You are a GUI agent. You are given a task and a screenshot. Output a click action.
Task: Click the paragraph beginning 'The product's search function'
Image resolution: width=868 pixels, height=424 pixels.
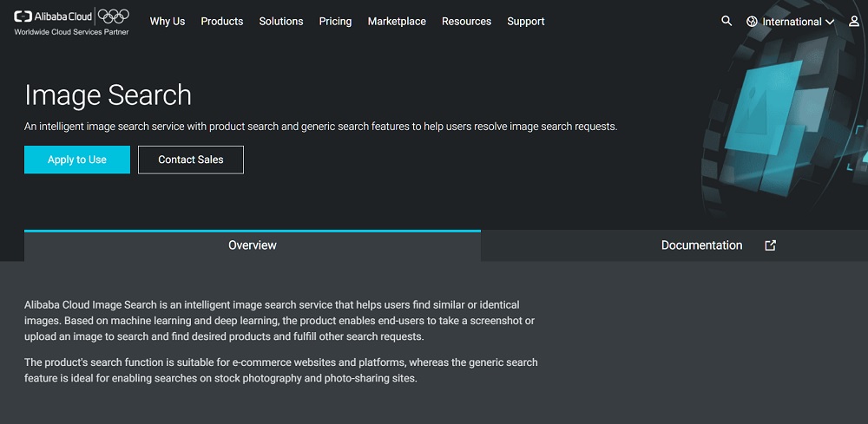pyautogui.click(x=281, y=371)
